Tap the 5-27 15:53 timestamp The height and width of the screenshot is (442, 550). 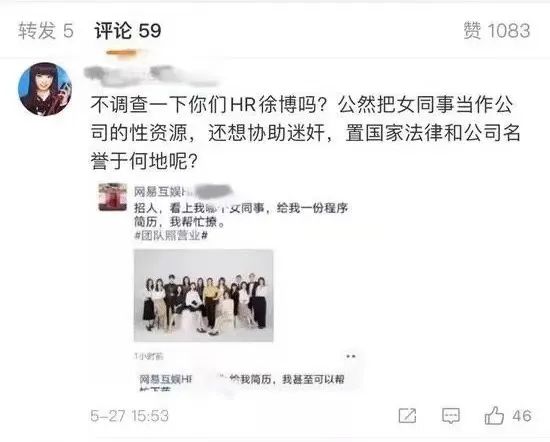coord(129,416)
